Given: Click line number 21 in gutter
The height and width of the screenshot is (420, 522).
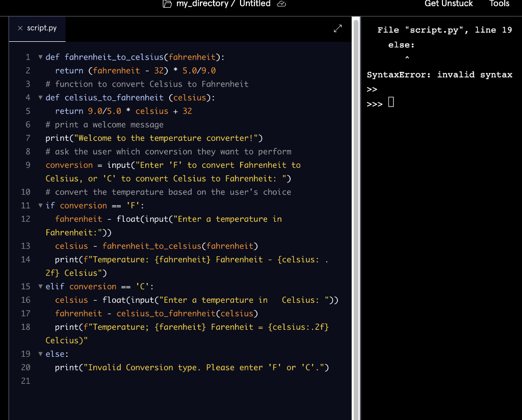Looking at the screenshot, I should [25, 381].
